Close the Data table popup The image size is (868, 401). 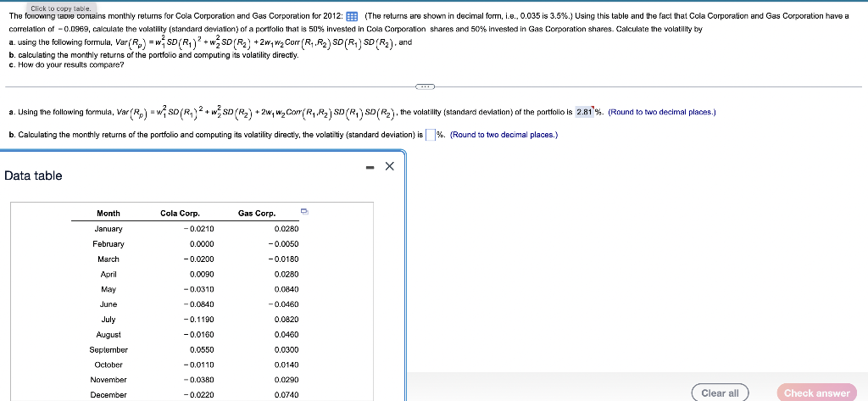click(x=388, y=166)
